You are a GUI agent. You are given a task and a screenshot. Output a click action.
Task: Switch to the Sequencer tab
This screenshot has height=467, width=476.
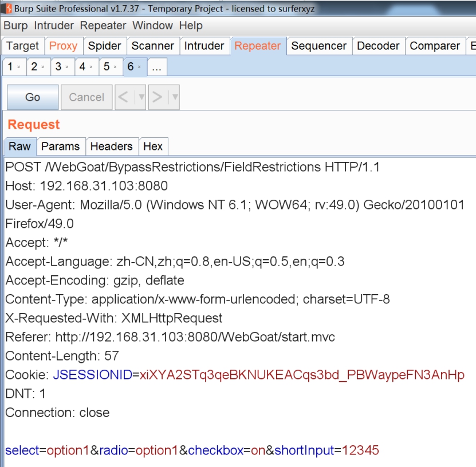318,46
